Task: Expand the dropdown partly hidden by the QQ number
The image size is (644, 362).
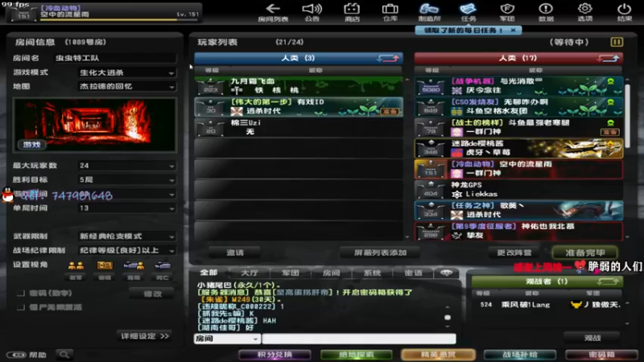Action: (x=127, y=194)
